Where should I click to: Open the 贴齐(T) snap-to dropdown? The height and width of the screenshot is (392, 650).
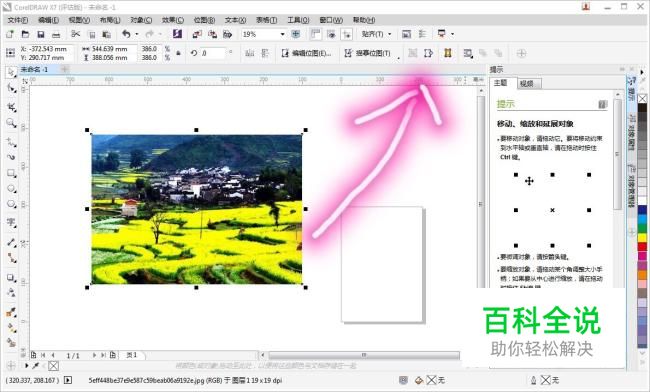[376, 34]
